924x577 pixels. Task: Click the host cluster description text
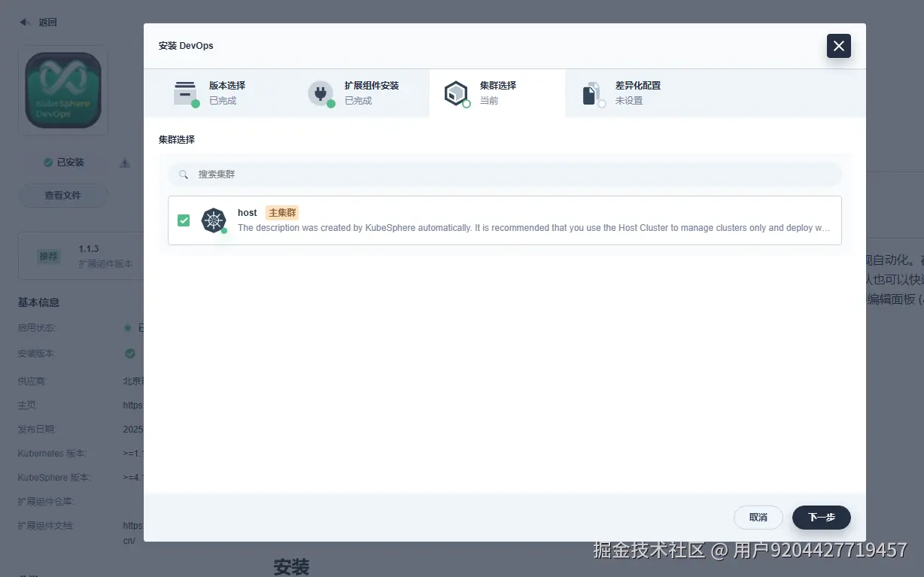(x=534, y=228)
